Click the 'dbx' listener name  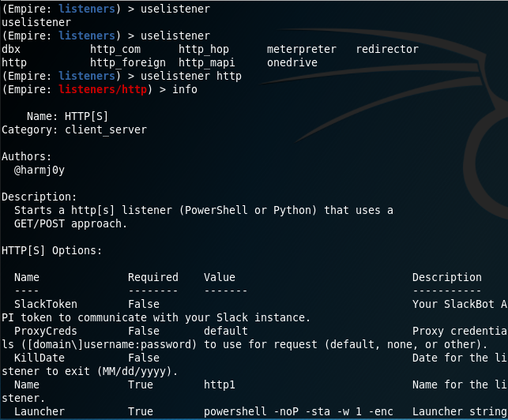pos(11,49)
